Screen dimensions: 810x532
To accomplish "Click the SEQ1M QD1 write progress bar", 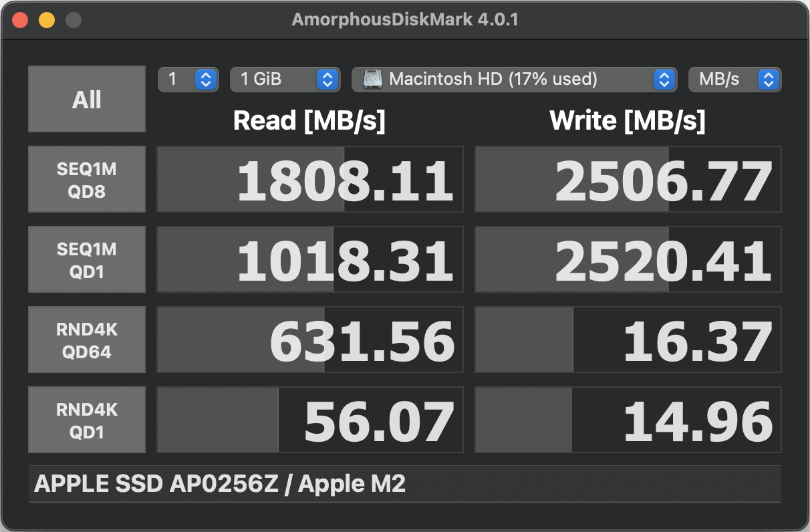I will pyautogui.click(x=628, y=259).
